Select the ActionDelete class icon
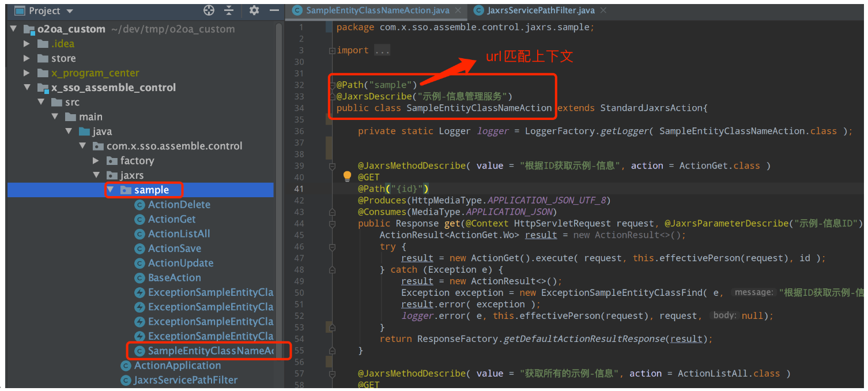This screenshot has width=868, height=391. click(x=139, y=205)
